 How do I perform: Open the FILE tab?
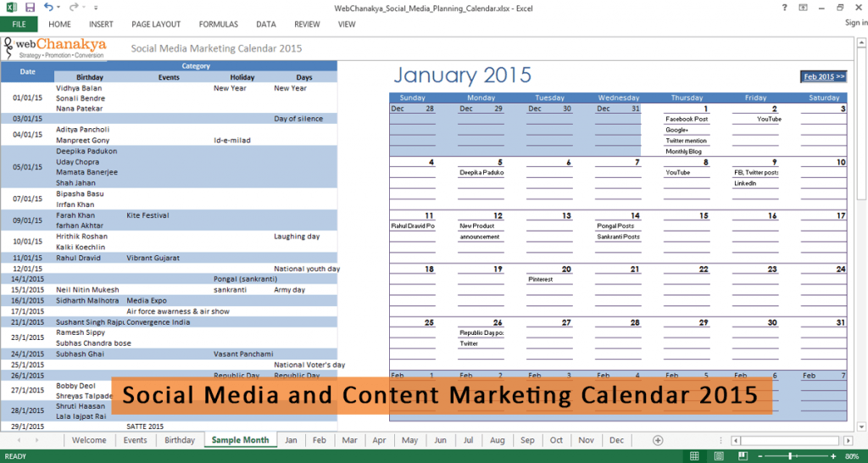19,25
